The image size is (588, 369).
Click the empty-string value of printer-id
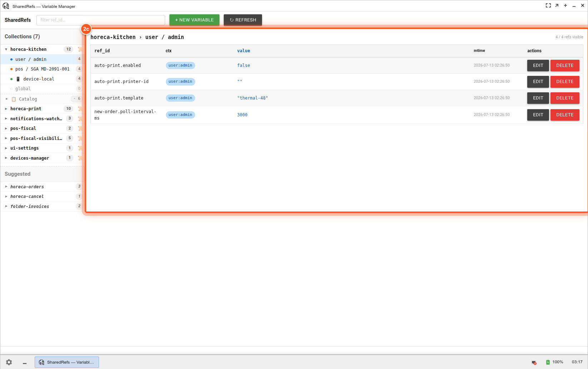click(239, 82)
